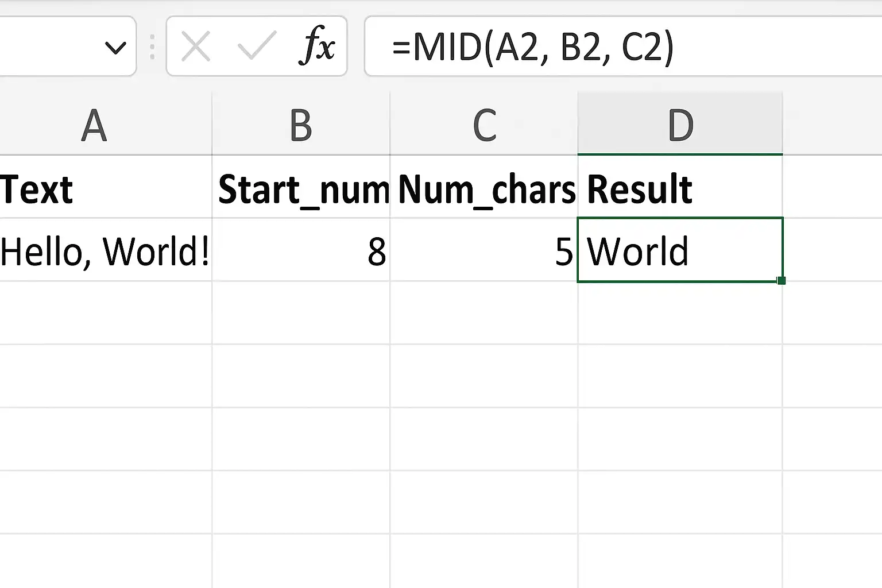The height and width of the screenshot is (588, 882).
Task: Confirm entry with the checkmark icon
Action: coord(256,46)
